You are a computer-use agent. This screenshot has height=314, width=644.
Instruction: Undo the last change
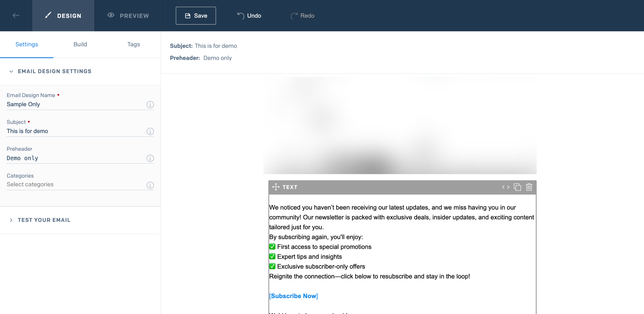tap(249, 16)
